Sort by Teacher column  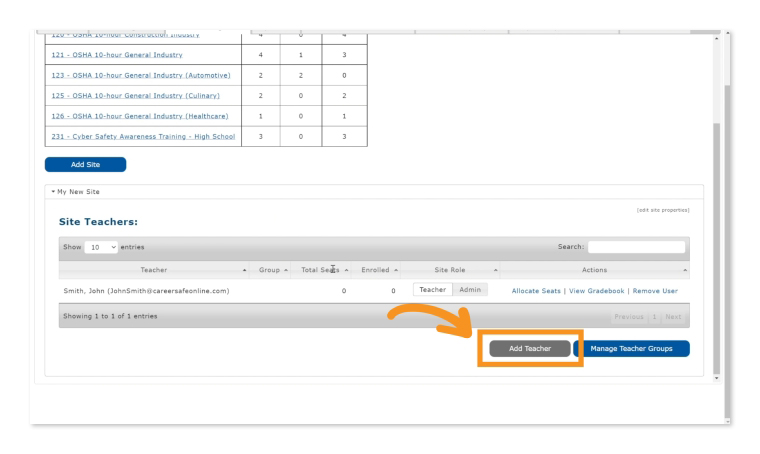pyautogui.click(x=154, y=270)
